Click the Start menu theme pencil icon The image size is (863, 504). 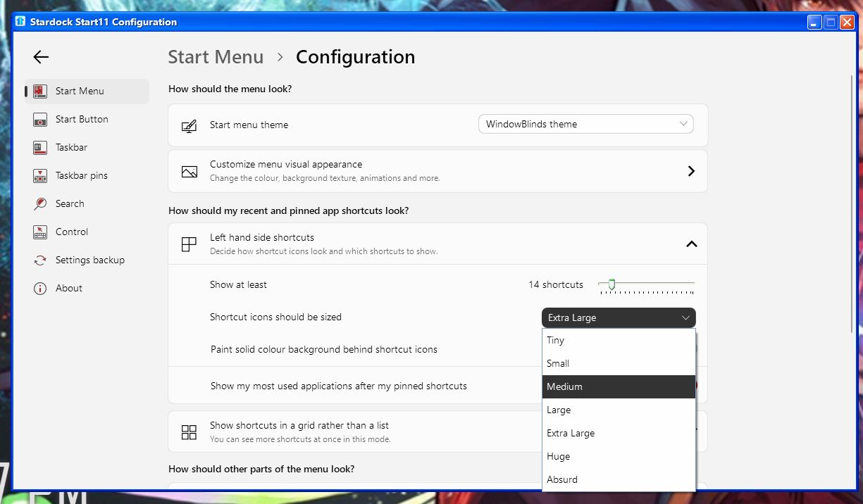click(189, 125)
